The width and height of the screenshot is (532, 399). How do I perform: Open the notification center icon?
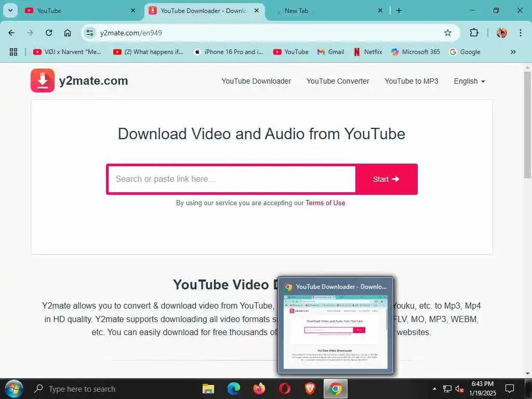coord(510,389)
